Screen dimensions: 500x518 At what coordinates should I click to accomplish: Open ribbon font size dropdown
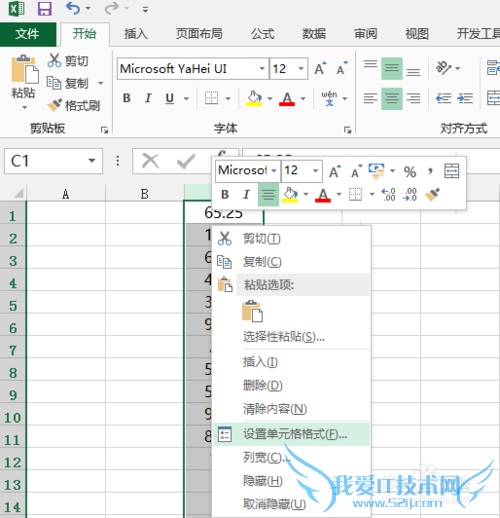[301, 69]
